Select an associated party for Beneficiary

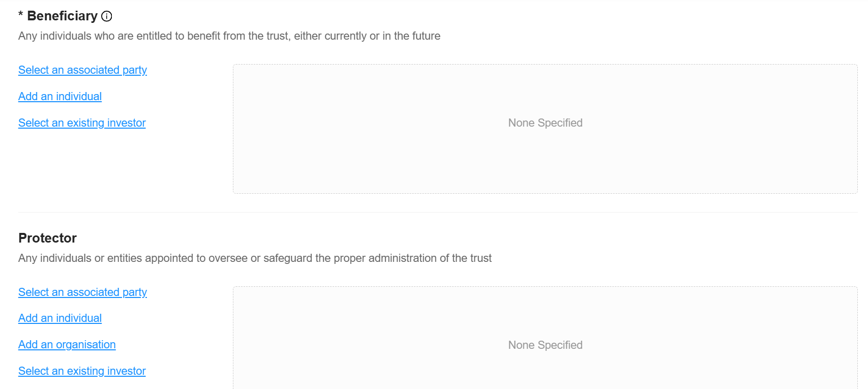coord(82,70)
